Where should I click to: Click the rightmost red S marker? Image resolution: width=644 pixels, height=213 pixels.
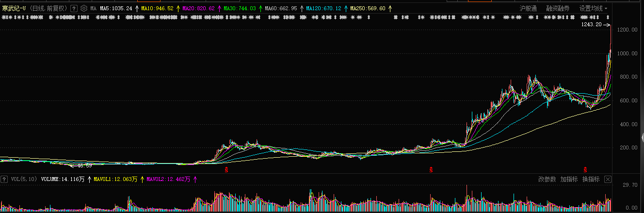point(585,170)
